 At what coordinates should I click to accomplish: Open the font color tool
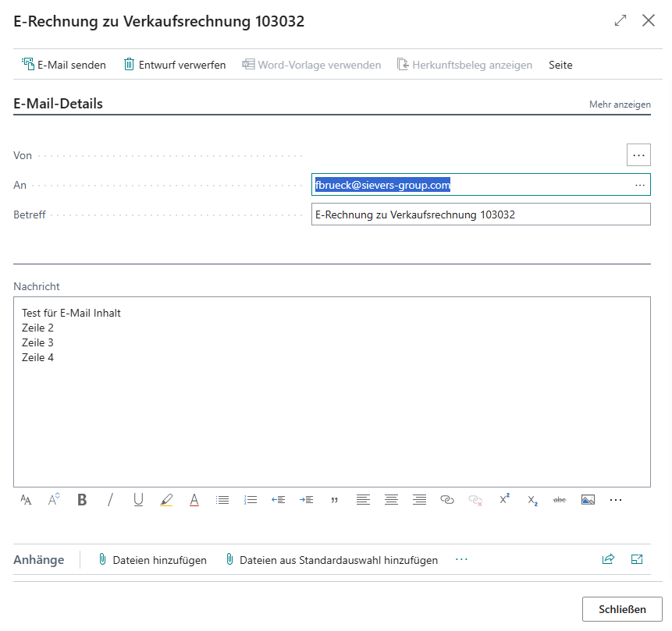point(194,499)
